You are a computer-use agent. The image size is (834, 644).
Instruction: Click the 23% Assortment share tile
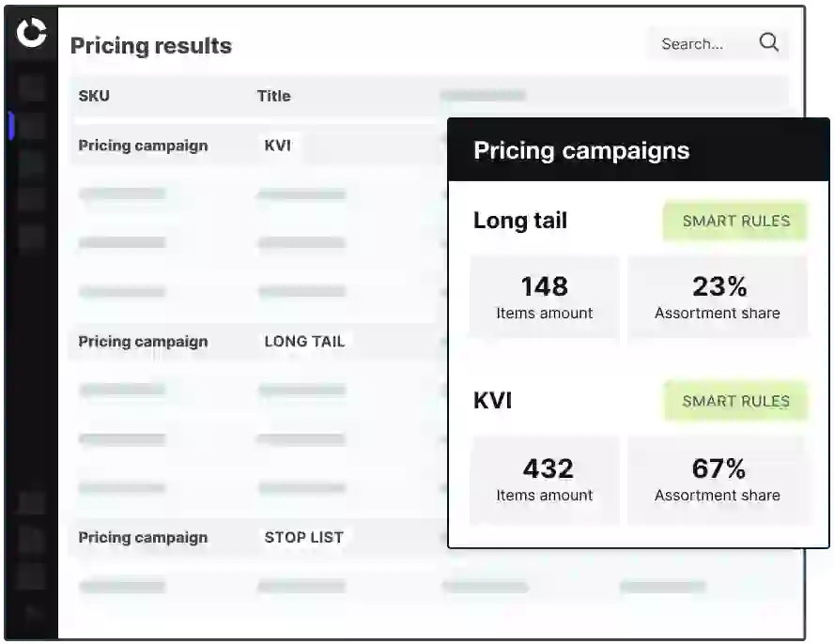(718, 298)
